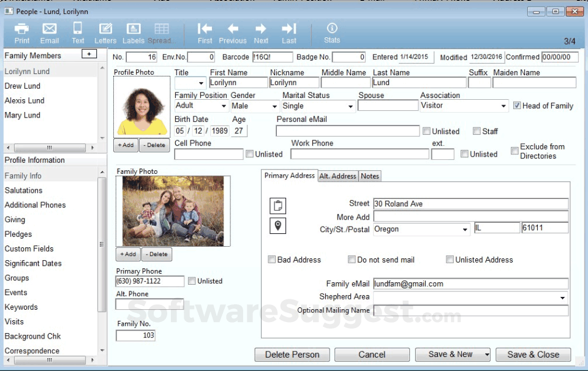
Task: Check Do not send mail
Action: pyautogui.click(x=352, y=260)
